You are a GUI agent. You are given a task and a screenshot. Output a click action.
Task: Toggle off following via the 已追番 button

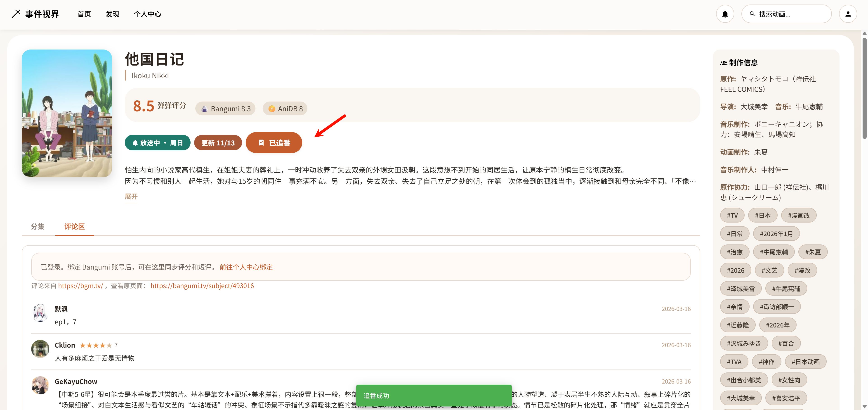(x=274, y=142)
